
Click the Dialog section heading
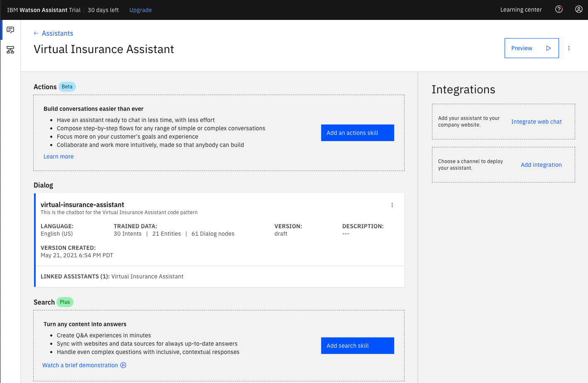click(43, 185)
